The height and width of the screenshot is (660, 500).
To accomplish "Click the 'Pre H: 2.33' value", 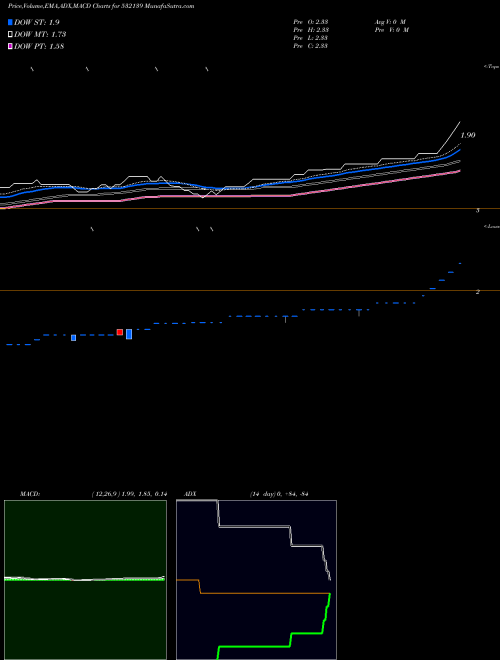I will coord(311,30).
